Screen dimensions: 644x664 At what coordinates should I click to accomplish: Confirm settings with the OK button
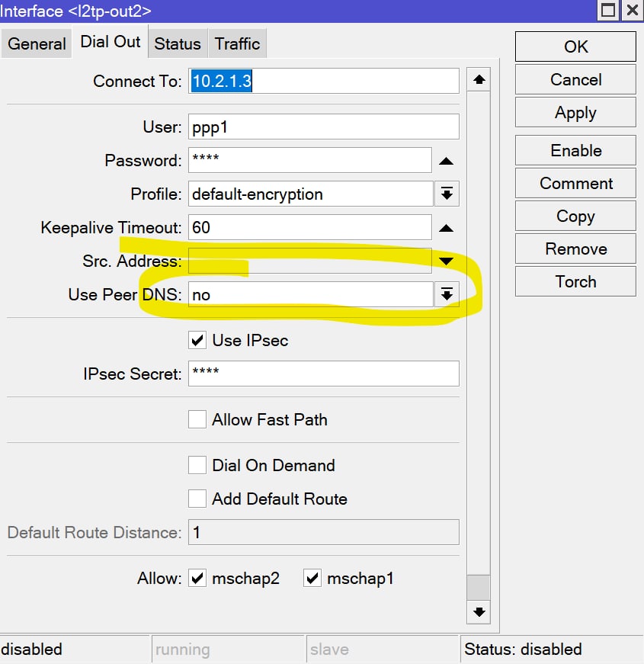[x=575, y=47]
